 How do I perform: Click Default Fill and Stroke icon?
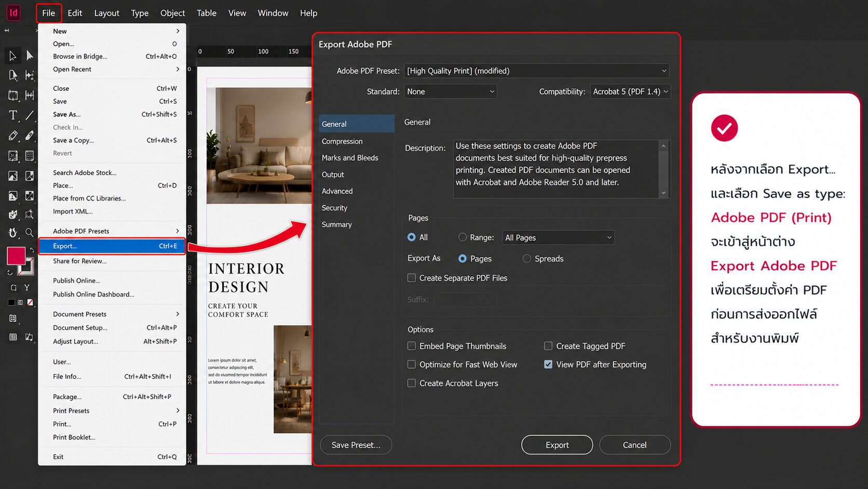click(x=10, y=272)
